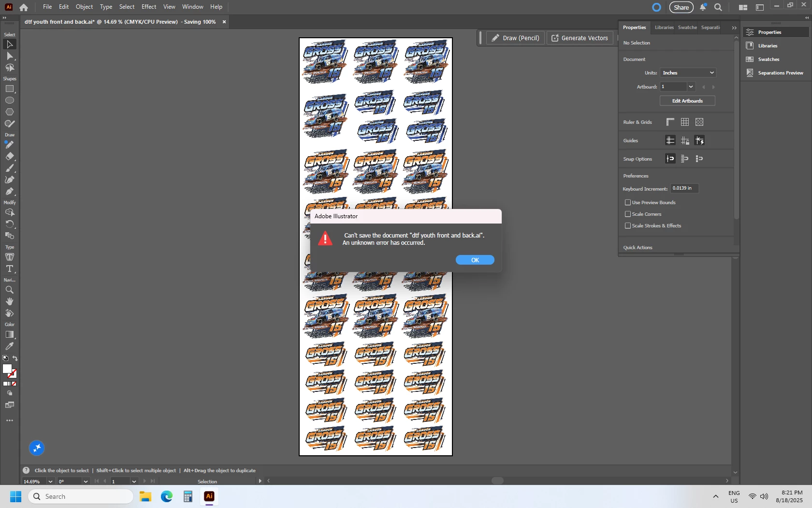
Task: Open Microsoft Edge from taskbar
Action: [167, 496]
